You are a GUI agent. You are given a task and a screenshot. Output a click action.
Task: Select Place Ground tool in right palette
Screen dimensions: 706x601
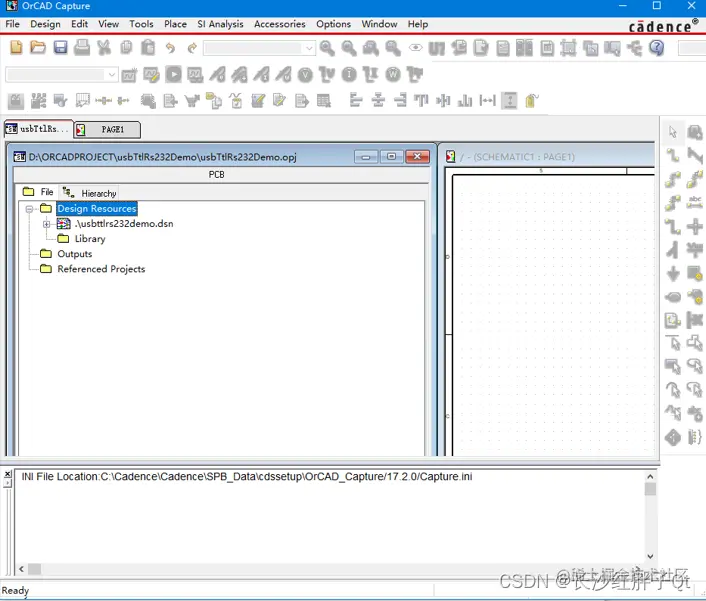coord(673,273)
